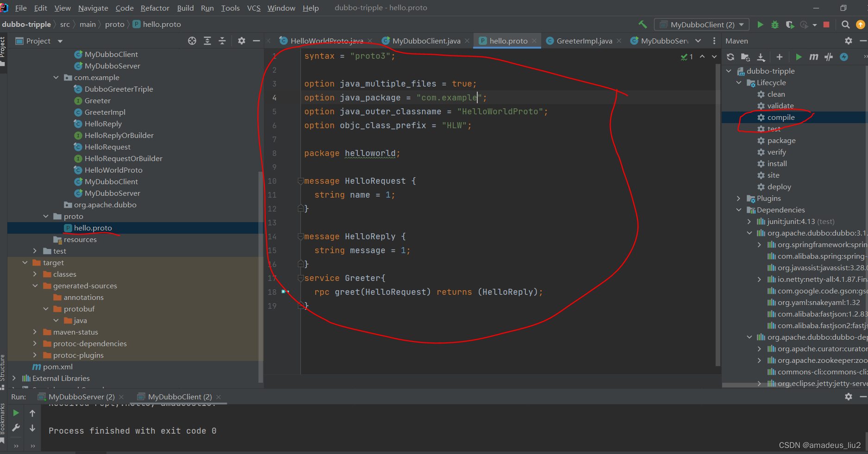868x454 pixels.
Task: Select hello.proto in the Project tree
Action: click(x=93, y=228)
